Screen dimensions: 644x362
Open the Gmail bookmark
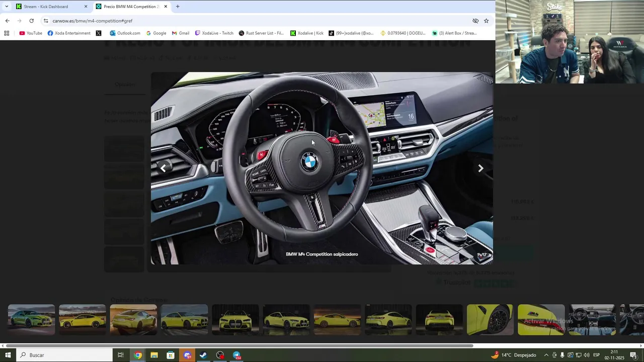pyautogui.click(x=180, y=33)
